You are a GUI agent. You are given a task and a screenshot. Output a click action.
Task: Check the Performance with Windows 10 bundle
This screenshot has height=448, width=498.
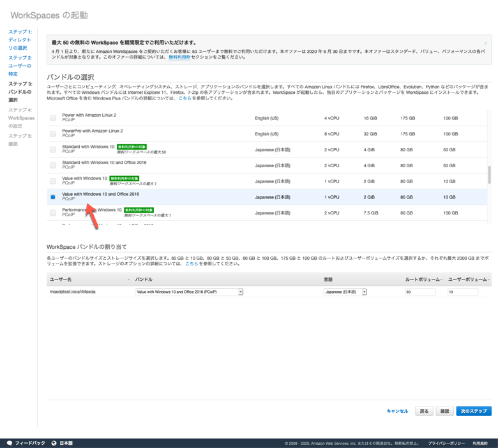(x=53, y=213)
